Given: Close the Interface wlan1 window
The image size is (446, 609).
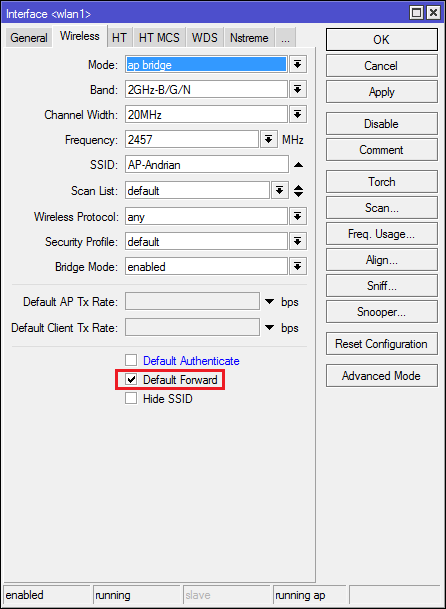Looking at the screenshot, I should pyautogui.click(x=433, y=14).
